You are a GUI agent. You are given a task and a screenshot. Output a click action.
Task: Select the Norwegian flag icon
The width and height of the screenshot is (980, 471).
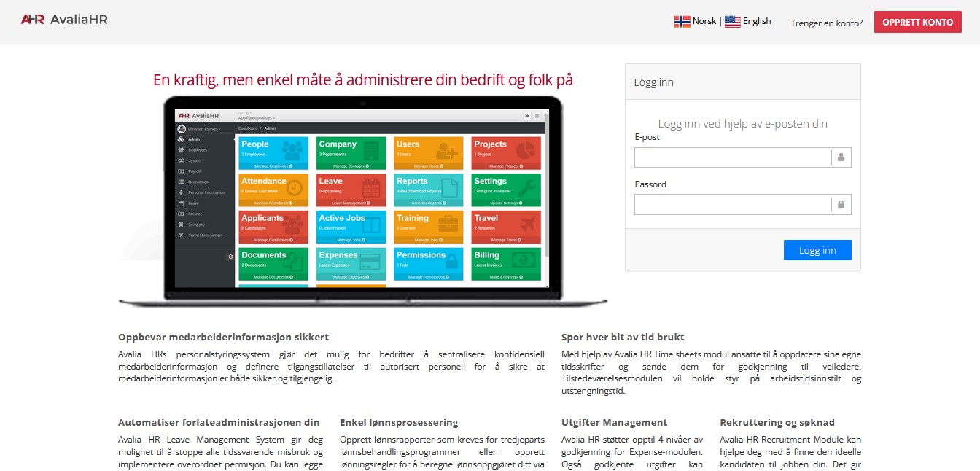[682, 22]
